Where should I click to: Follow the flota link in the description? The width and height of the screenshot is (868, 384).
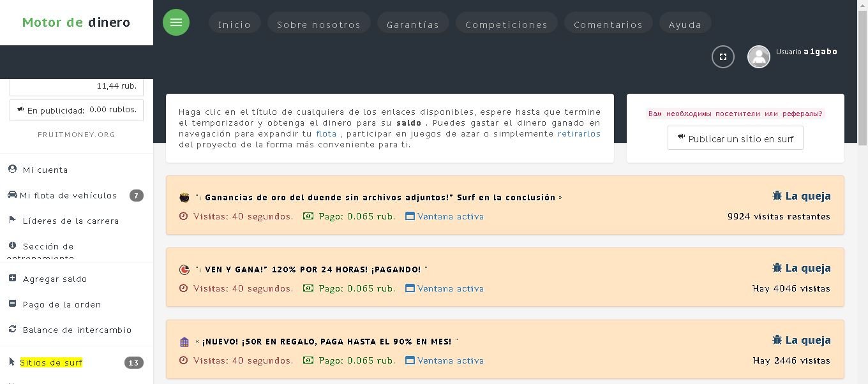coord(326,133)
